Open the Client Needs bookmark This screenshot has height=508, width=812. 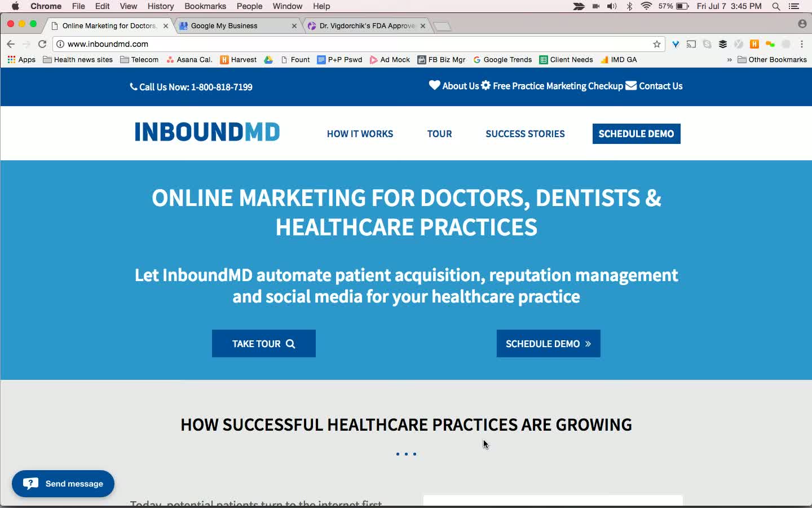click(x=566, y=60)
